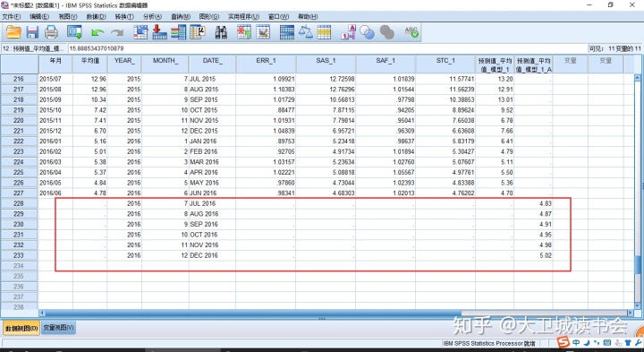Click ERR_1 value 1.09921
Viewport: 644px width, 352px height.
266,79
